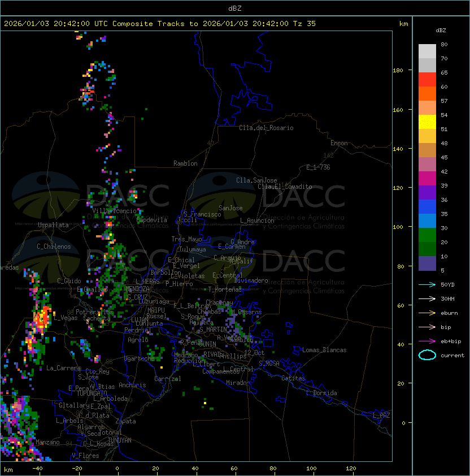Click the '180' km vertical axis tick
Screen dimensions: 470x476
tap(398, 71)
